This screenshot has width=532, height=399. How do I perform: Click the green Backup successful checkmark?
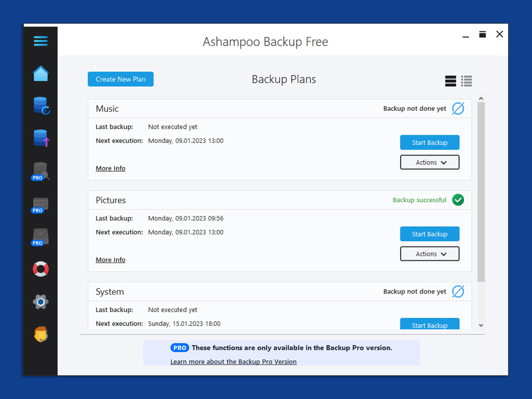tap(458, 200)
